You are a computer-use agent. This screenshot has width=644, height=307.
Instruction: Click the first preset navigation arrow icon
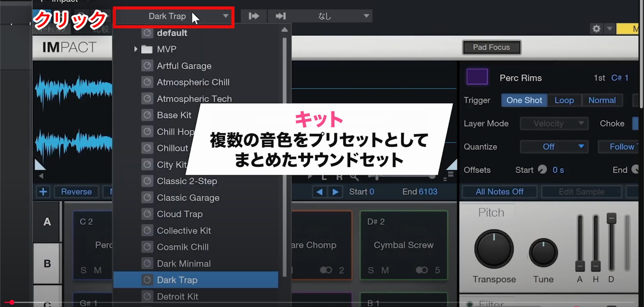point(254,16)
